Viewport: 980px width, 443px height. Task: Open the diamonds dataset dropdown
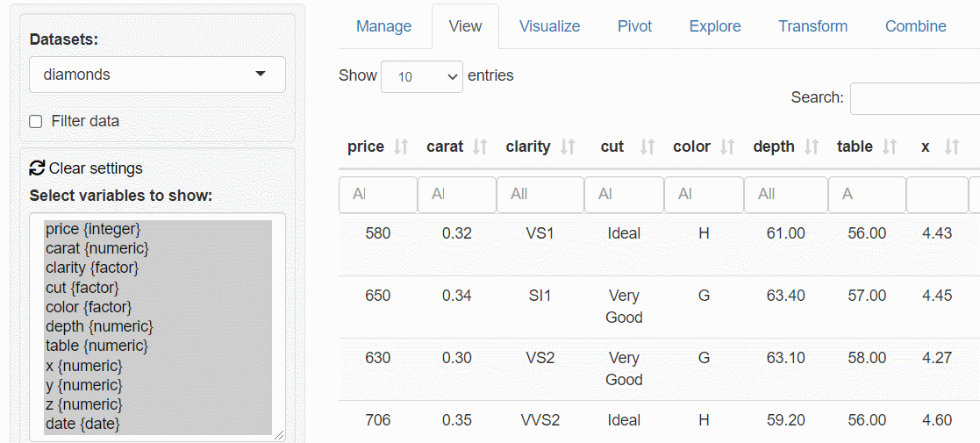157,75
